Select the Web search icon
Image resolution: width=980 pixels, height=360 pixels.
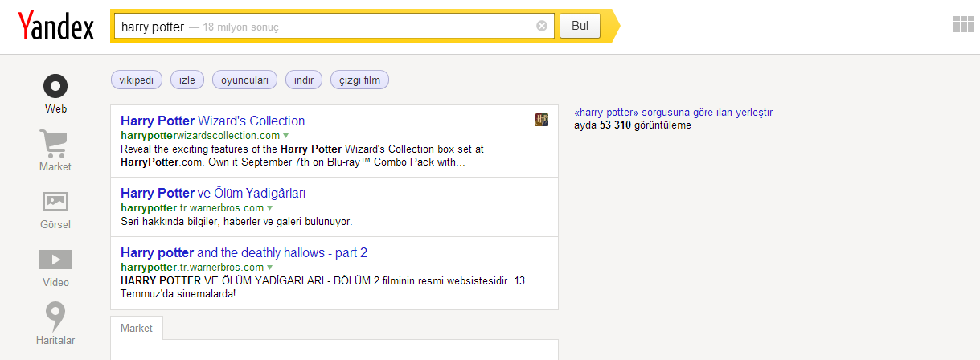55,85
